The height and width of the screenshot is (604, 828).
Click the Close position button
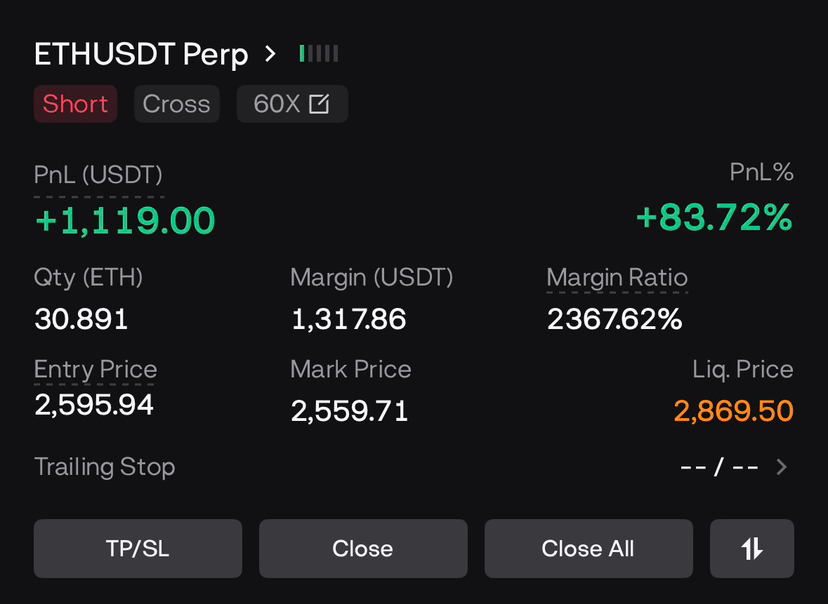[363, 548]
